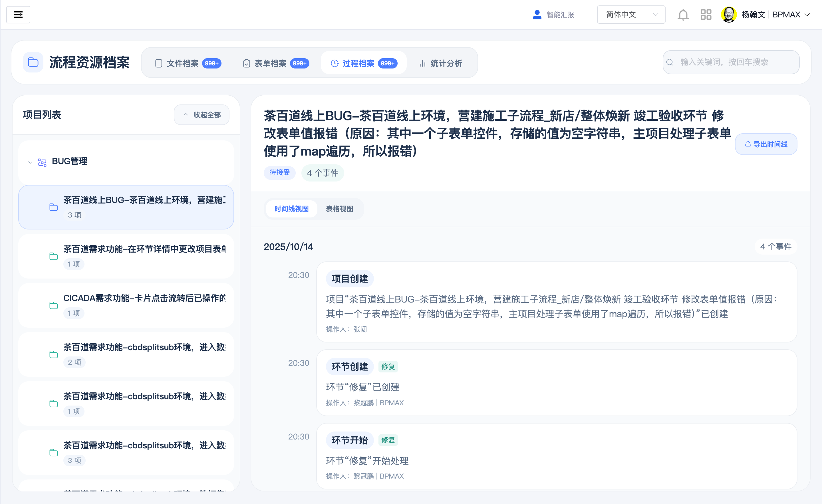Open the notification bell

683,15
